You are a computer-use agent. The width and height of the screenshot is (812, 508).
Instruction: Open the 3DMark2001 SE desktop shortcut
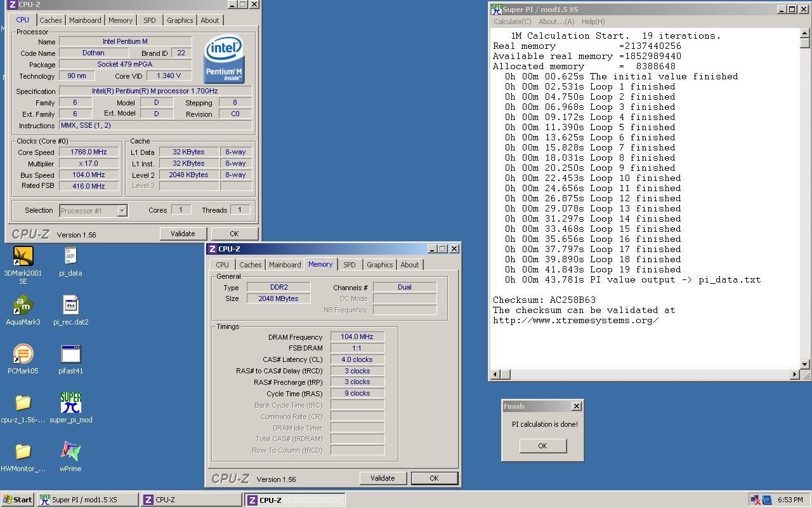[x=23, y=256]
